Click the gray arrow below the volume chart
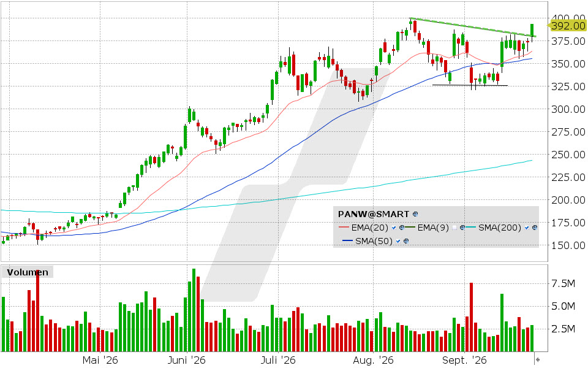The height and width of the screenshot is (368, 588). 537,360
